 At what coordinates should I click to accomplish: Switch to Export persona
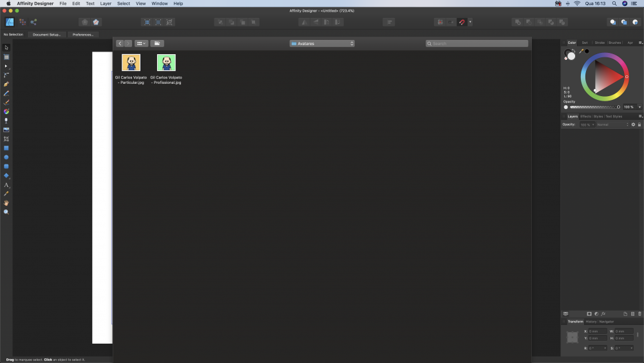click(x=33, y=22)
